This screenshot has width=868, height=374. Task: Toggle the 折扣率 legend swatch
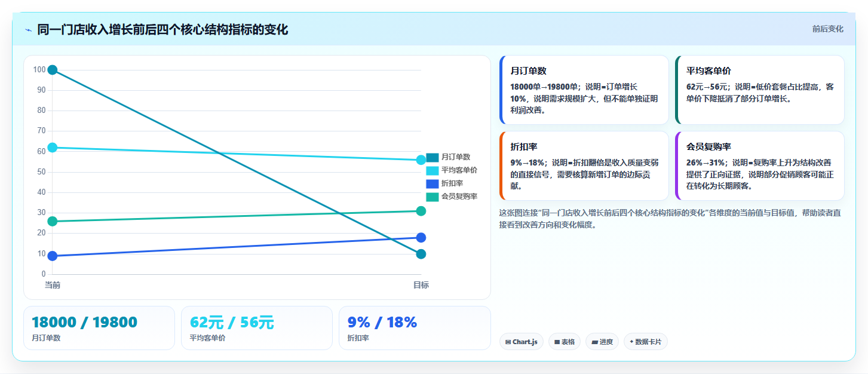[x=432, y=183]
